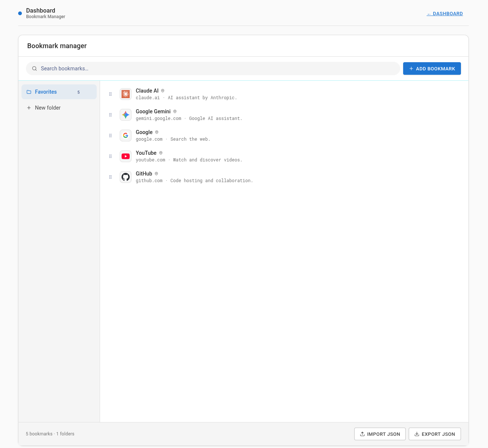The width and height of the screenshot is (488, 448).
Task: Click the drag handle beside Google Gemini
Action: pos(110,115)
